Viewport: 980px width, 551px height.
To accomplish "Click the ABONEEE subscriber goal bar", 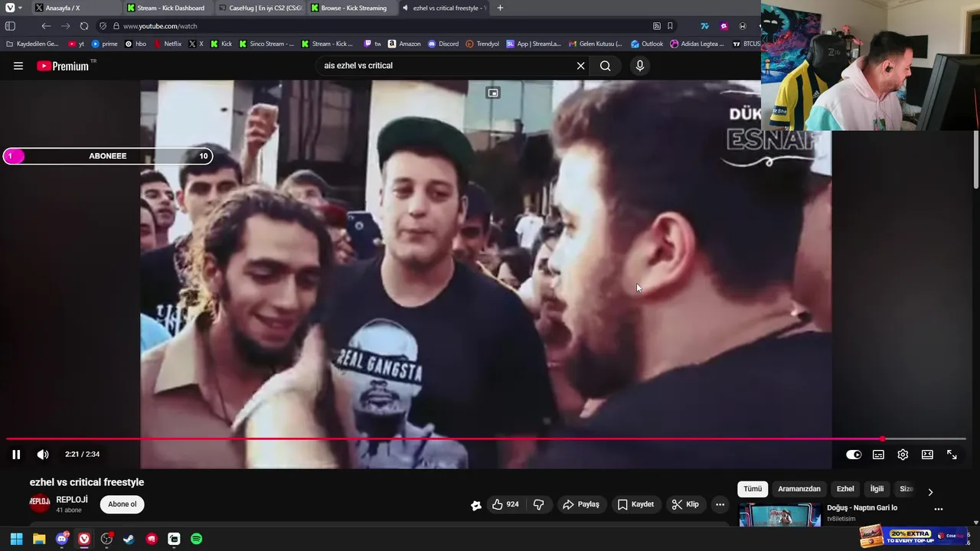I will coord(107,156).
